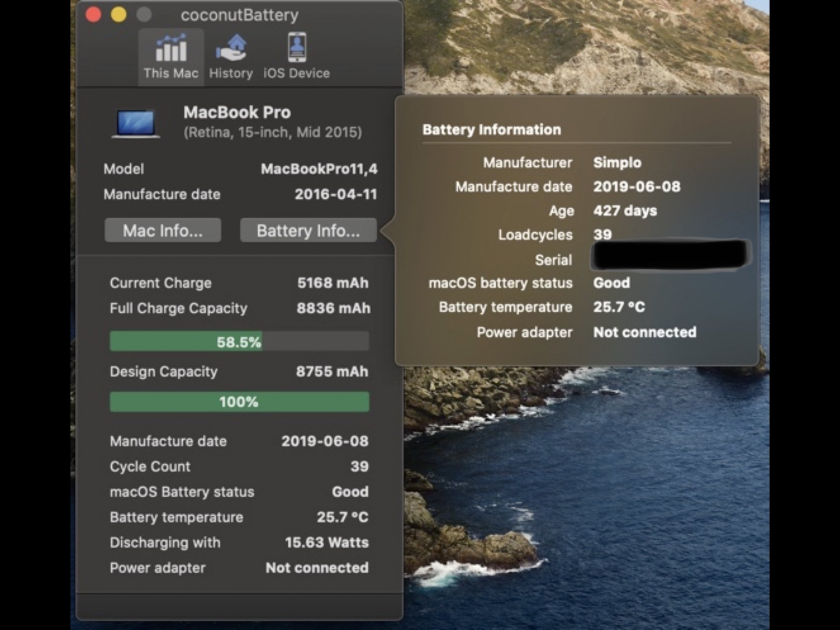Image resolution: width=840 pixels, height=630 pixels.
Task: Click the Discharging with label
Action: (165, 542)
